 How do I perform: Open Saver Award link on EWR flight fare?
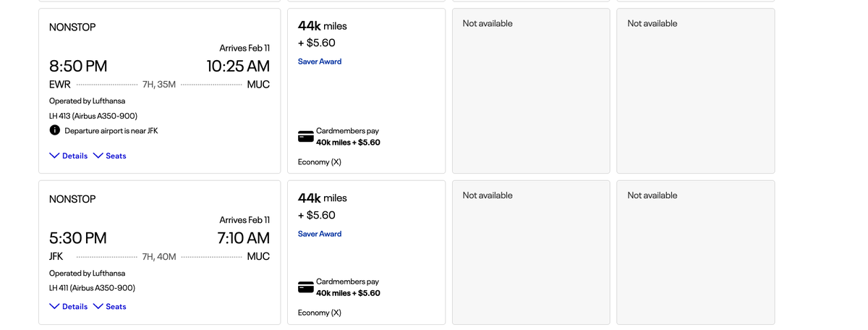click(x=320, y=62)
